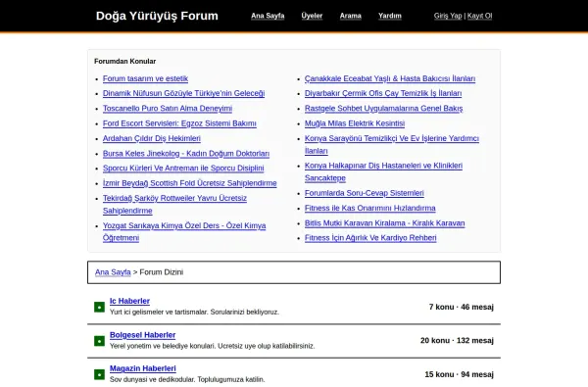Open Forumlarda Soru-Cevap Sistemleri topic
Image resolution: width=588 pixels, height=387 pixels.
[365, 193]
